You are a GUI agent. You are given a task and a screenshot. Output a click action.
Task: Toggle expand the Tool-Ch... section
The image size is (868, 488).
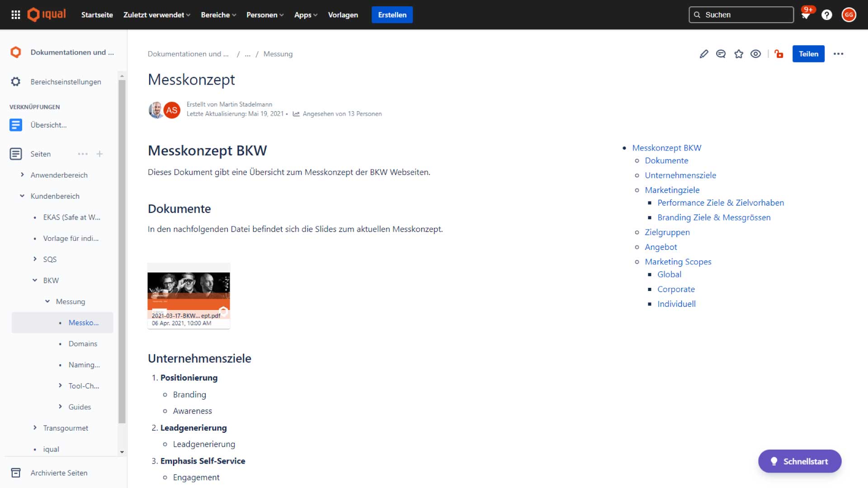coord(60,385)
